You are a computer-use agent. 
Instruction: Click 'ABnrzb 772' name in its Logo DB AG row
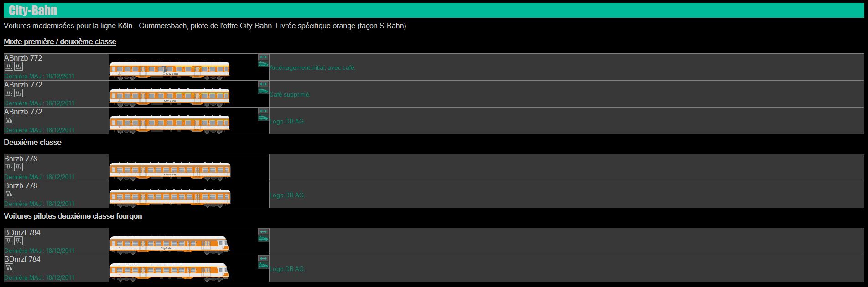[23, 112]
